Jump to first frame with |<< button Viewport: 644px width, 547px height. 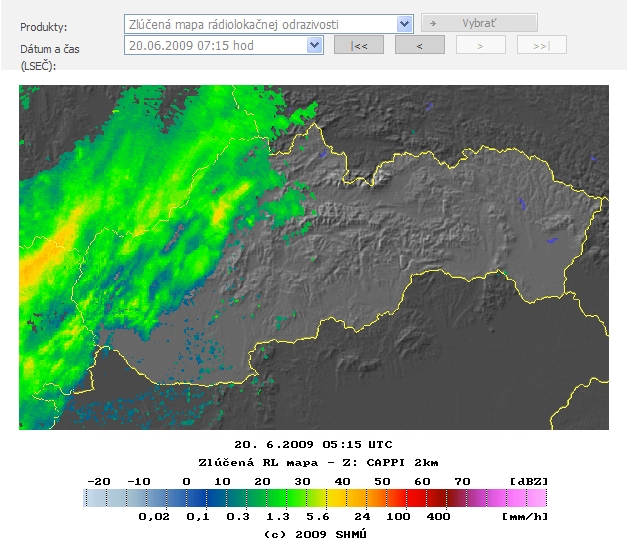pos(358,45)
